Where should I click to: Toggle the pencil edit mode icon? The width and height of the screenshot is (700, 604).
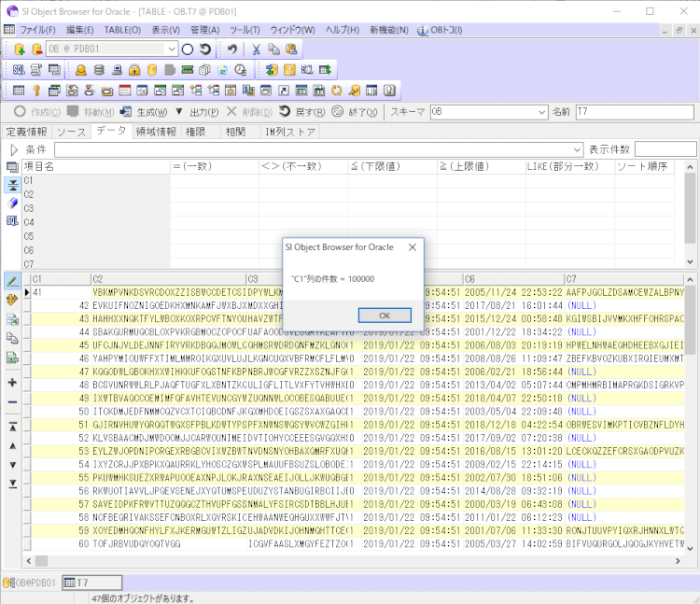tap(12, 280)
